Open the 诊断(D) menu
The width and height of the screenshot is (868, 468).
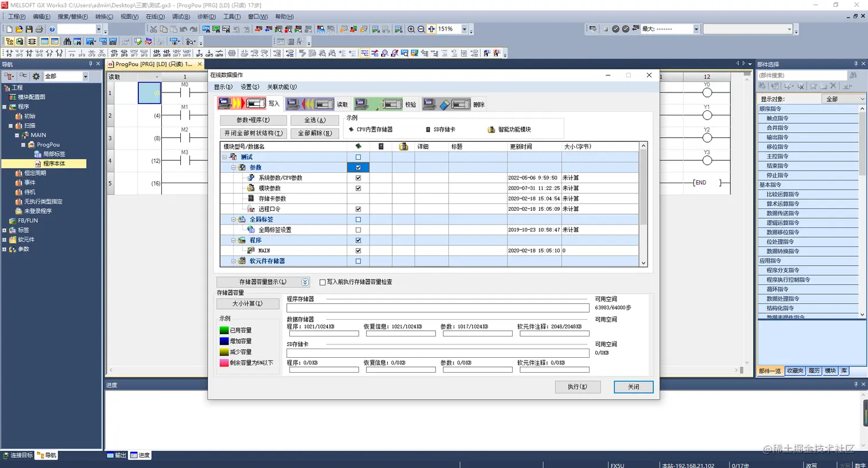pos(207,17)
